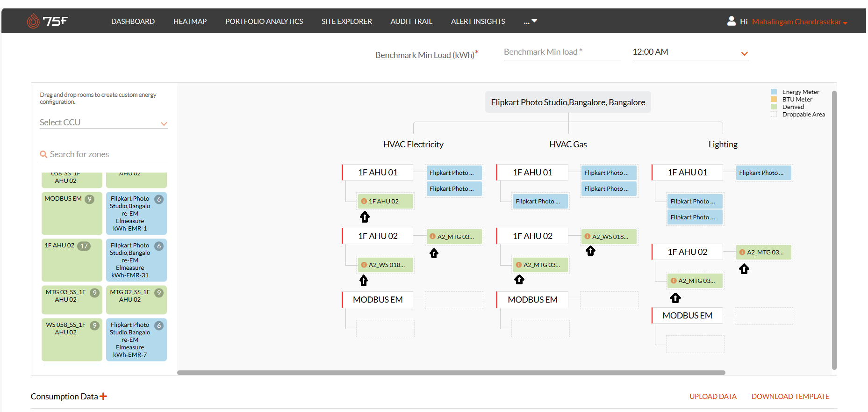
Task: Open the Mahalingam Chandrasekar user menu
Action: pyautogui.click(x=799, y=22)
